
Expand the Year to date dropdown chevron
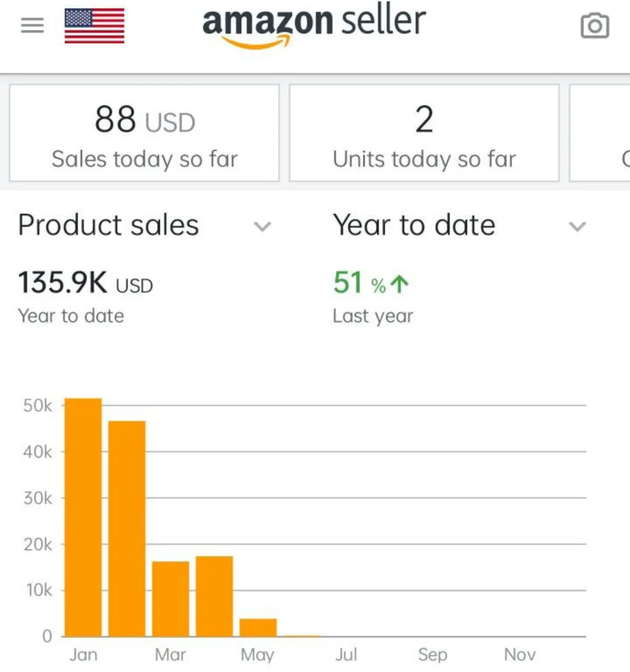(577, 227)
